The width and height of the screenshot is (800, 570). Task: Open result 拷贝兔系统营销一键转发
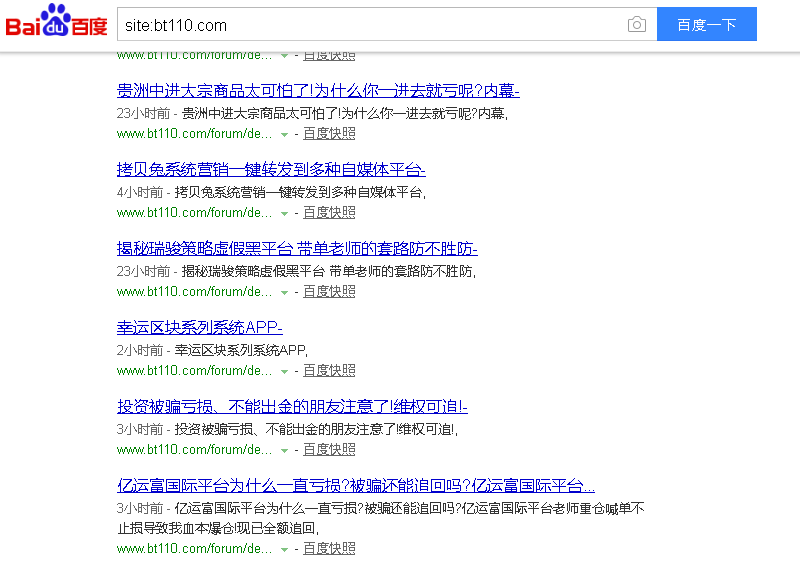pyautogui.click(x=271, y=169)
